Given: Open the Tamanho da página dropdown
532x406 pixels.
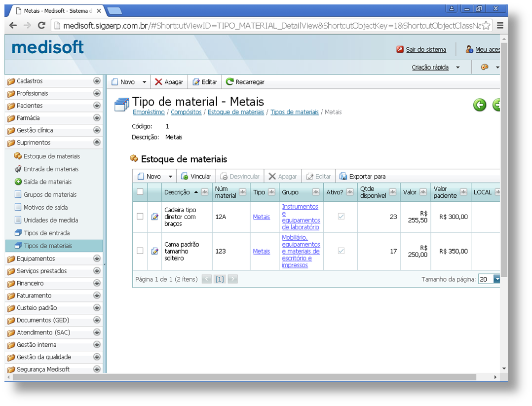Looking at the screenshot, I should (497, 279).
